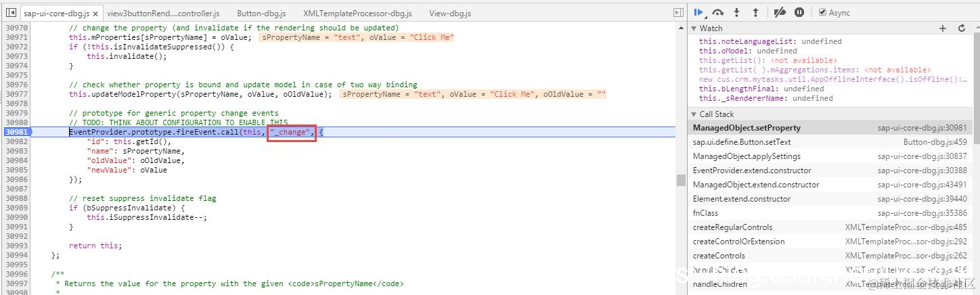Viewport: 980px width, 295px height.
Task: Show the file navigator pane
Action: pyautogui.click(x=11, y=13)
